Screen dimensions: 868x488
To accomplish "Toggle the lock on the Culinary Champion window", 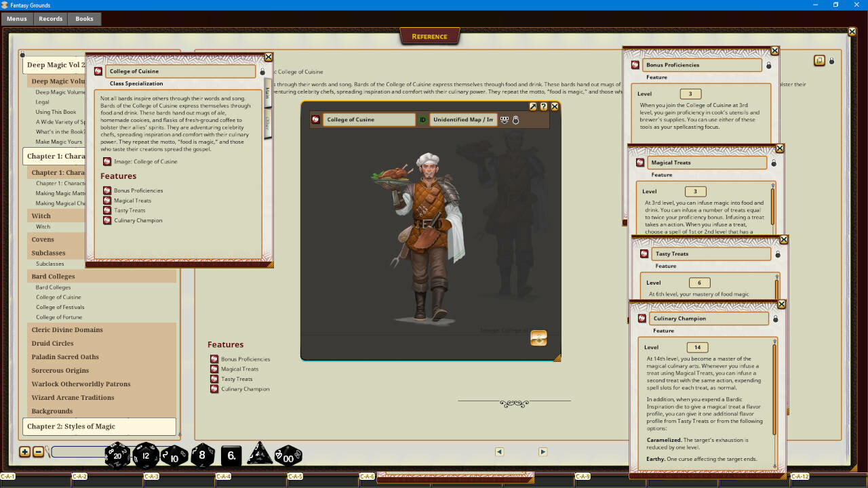I will pos(774,318).
